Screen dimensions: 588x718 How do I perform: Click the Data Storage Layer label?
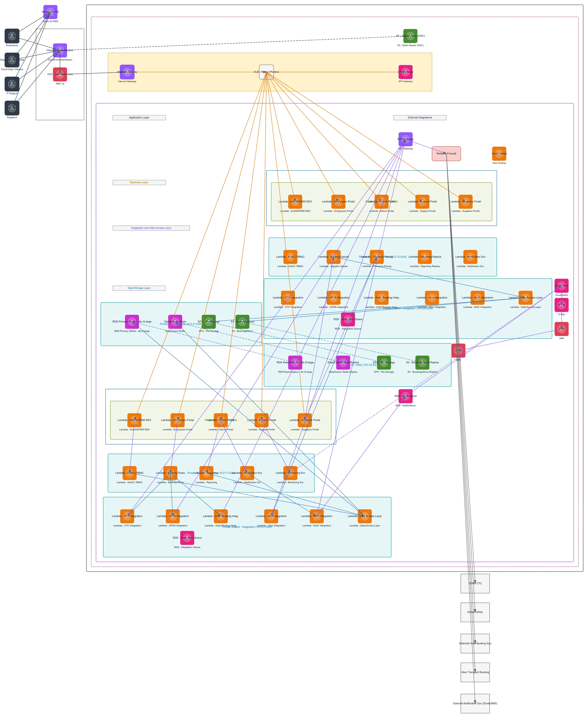pyautogui.click(x=139, y=288)
